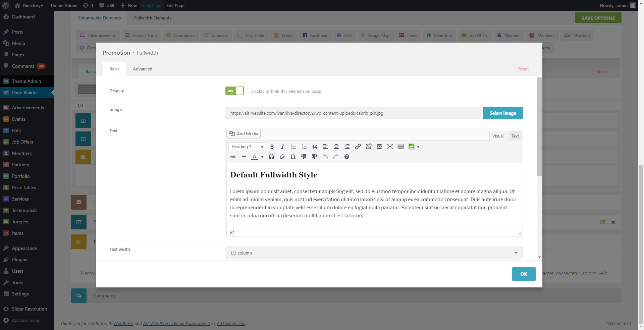
Task: Click the dialog vertical scrollbar
Action: [x=539, y=127]
